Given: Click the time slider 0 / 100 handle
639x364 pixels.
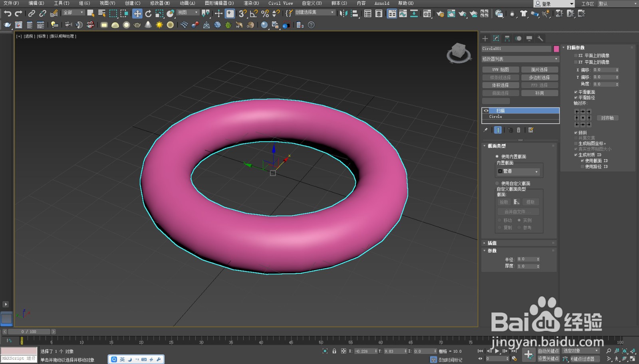Looking at the screenshot, I should click(29, 332).
